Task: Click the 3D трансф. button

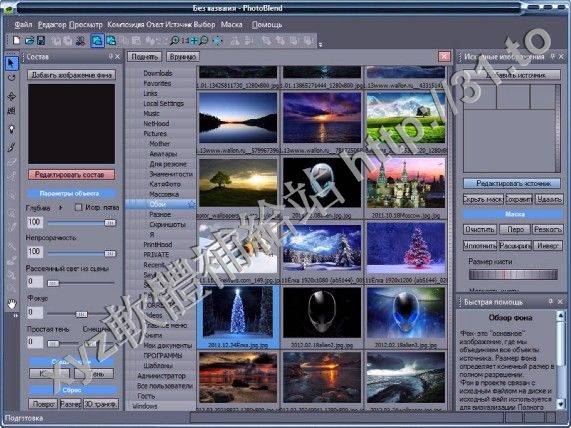Action: tap(101, 404)
